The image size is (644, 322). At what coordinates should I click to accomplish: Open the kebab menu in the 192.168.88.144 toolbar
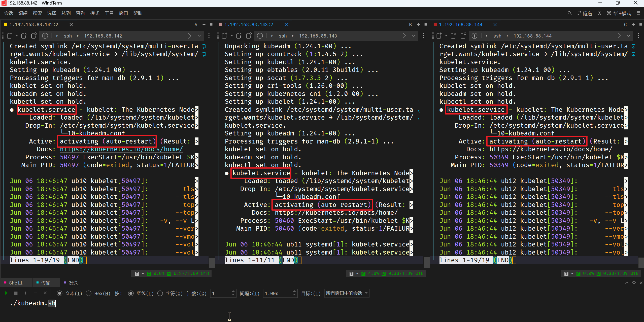point(638,36)
